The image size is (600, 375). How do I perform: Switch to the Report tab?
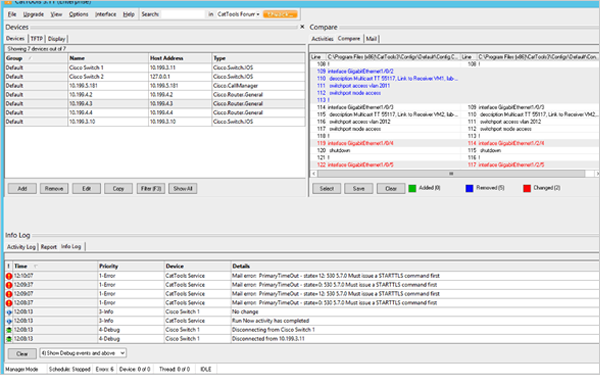[x=49, y=247]
